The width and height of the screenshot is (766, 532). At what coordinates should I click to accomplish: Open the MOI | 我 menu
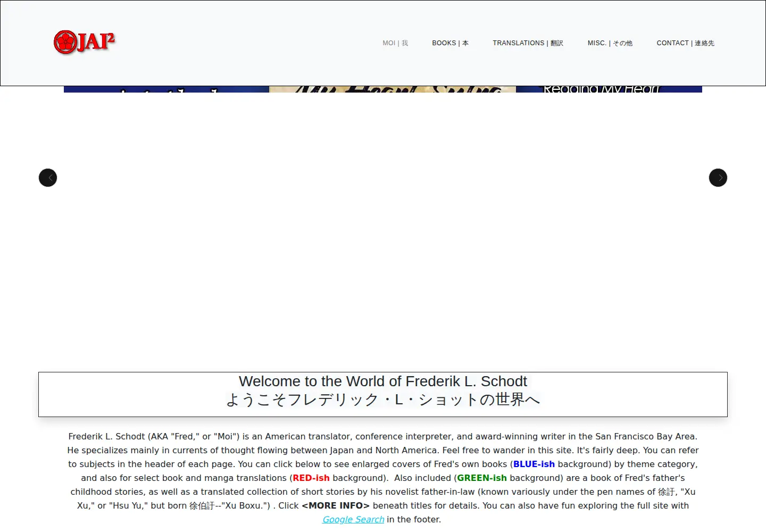click(x=395, y=43)
